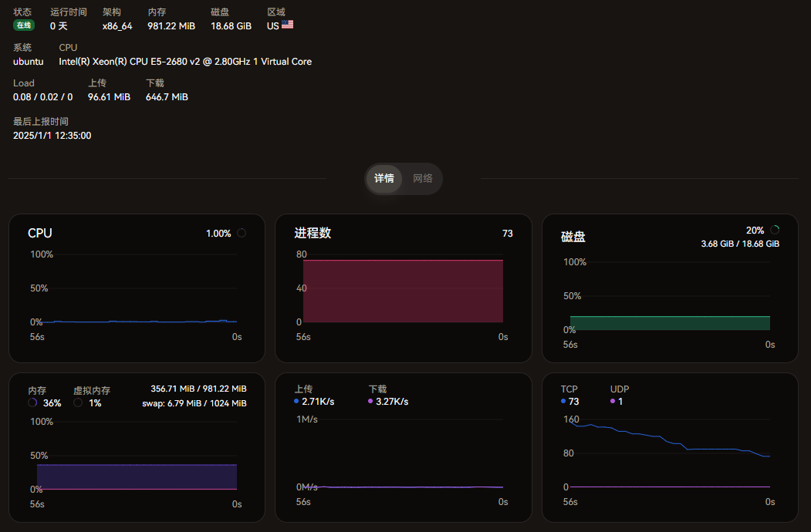Click the 虚拟内存 label

(92, 391)
